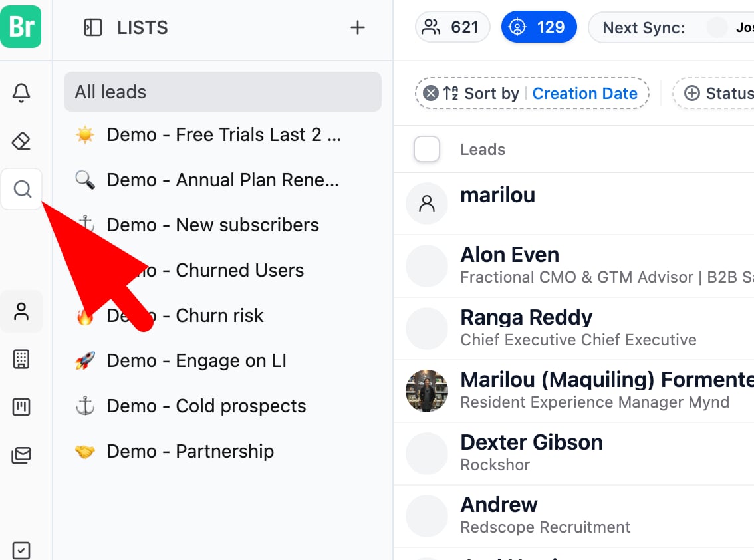Open the kanban board icon

click(x=21, y=407)
